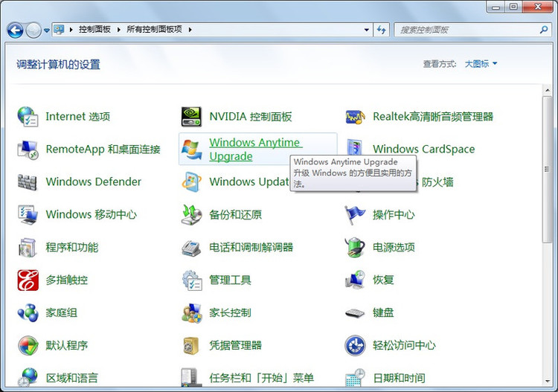Open the 管理工具 link text
The width and height of the screenshot is (558, 392).
coord(230,280)
